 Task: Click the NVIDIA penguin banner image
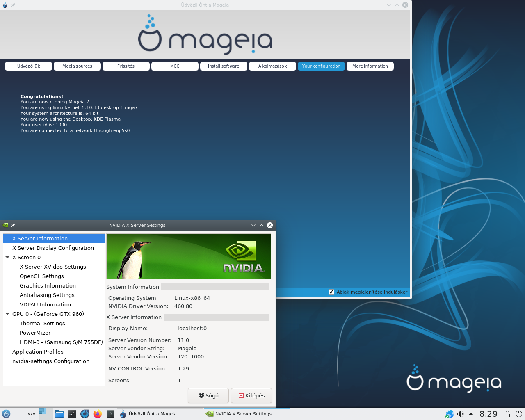[x=189, y=256]
